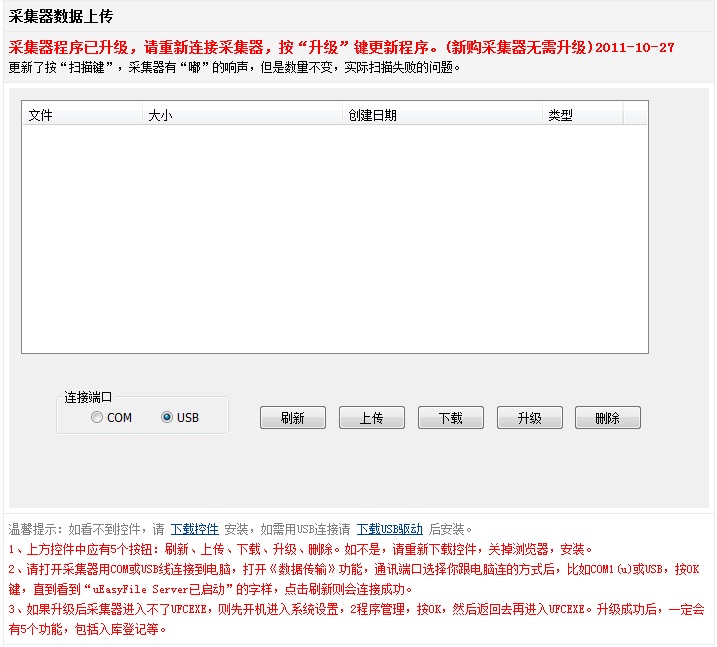The height and width of the screenshot is (647, 717).
Task: Sort by the 创建日期 column header
Action: point(442,115)
